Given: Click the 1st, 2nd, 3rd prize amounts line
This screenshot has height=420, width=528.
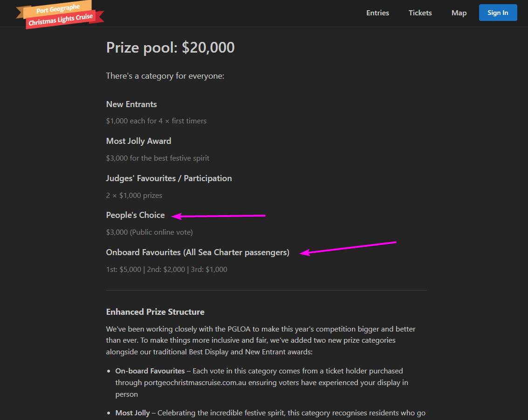Looking at the screenshot, I should click(166, 270).
